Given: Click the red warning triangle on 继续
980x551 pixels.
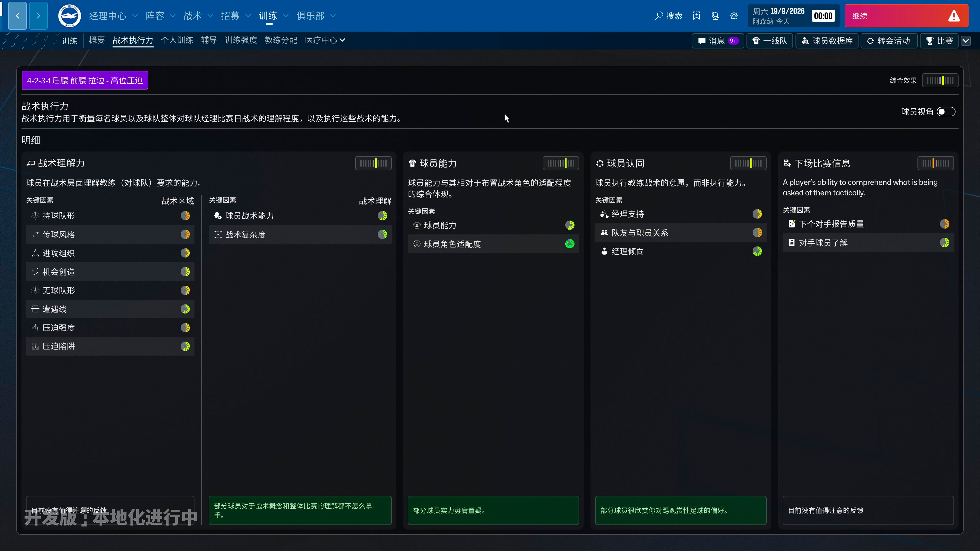Looking at the screenshot, I should pos(954,16).
